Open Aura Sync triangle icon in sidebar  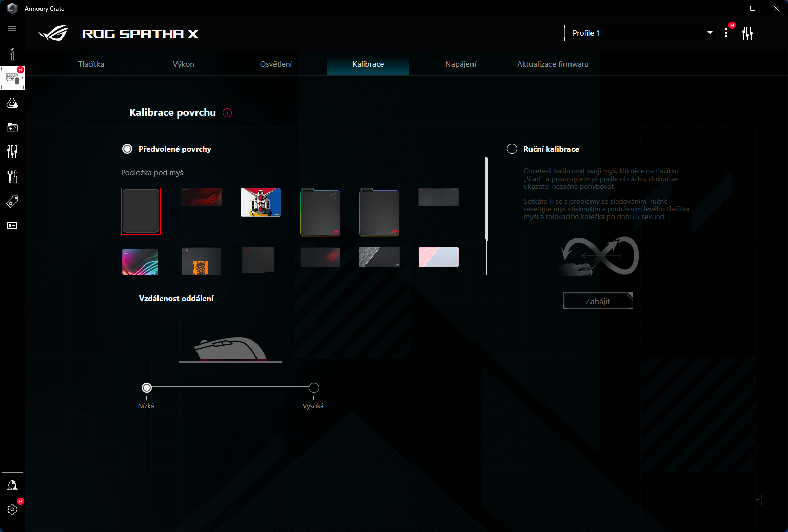click(x=12, y=103)
